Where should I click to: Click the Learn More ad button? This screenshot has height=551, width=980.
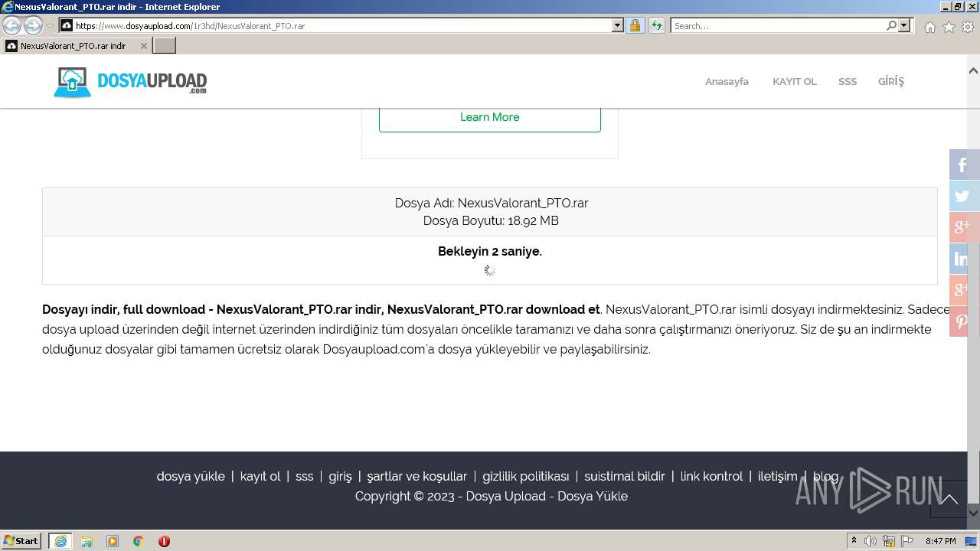coord(490,117)
